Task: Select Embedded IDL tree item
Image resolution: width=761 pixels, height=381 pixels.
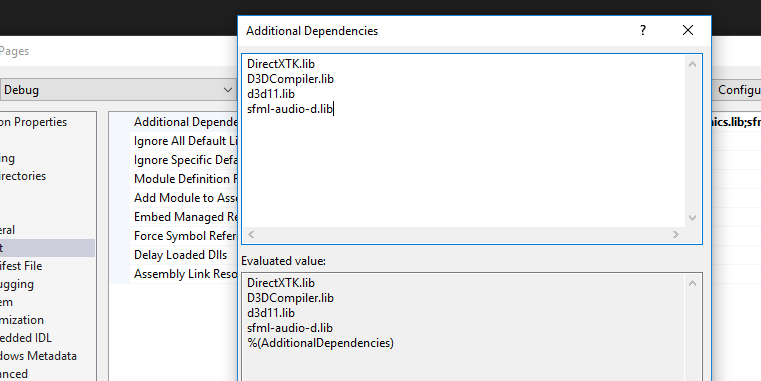Action: point(26,338)
